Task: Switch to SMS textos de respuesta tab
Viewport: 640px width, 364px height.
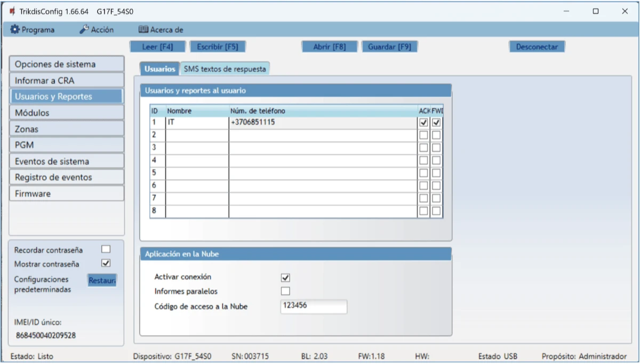Action: (x=225, y=69)
